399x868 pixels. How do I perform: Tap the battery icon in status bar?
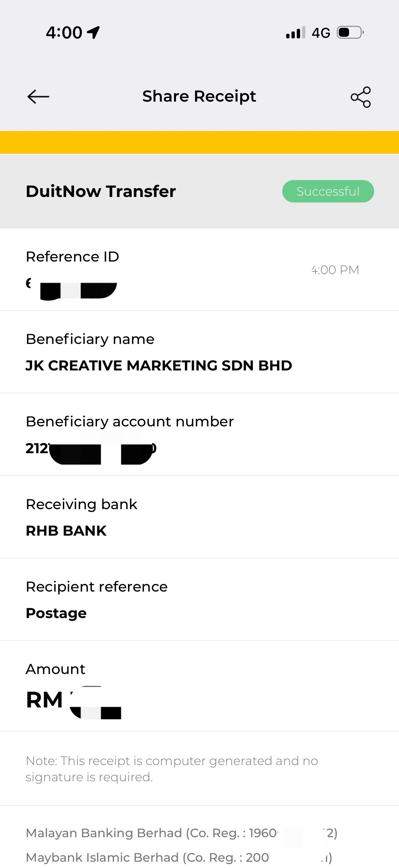click(x=350, y=33)
